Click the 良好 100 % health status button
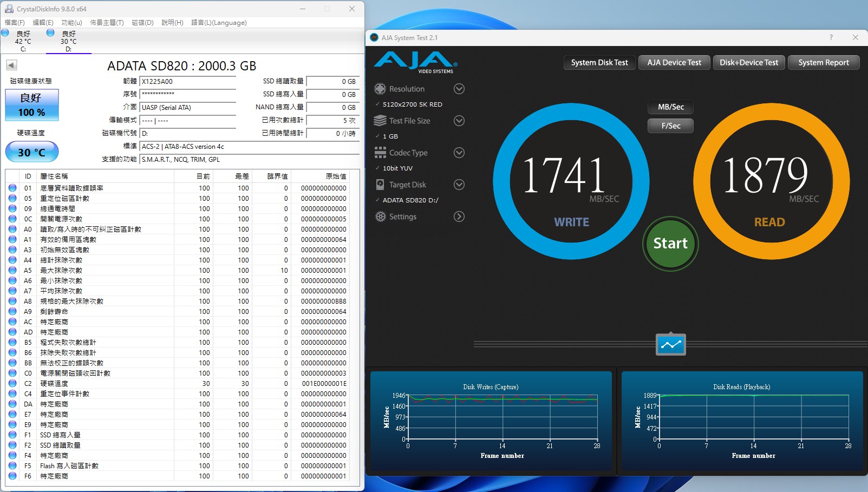The width and height of the screenshot is (868, 492). [x=32, y=105]
